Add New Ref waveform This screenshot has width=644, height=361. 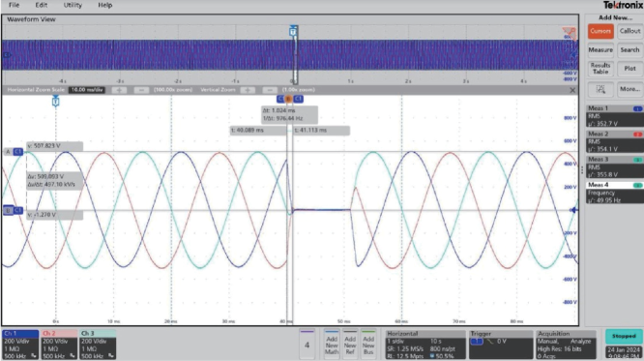350,345
